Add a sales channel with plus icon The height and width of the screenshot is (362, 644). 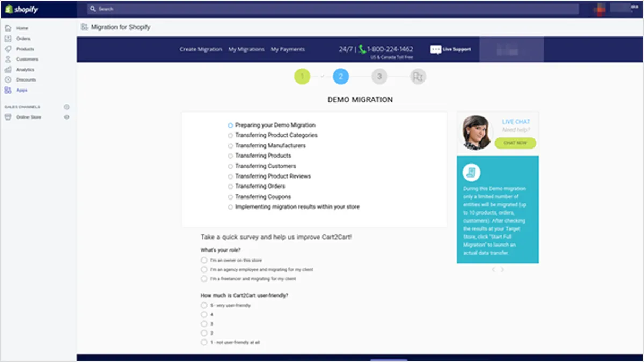pos(67,107)
